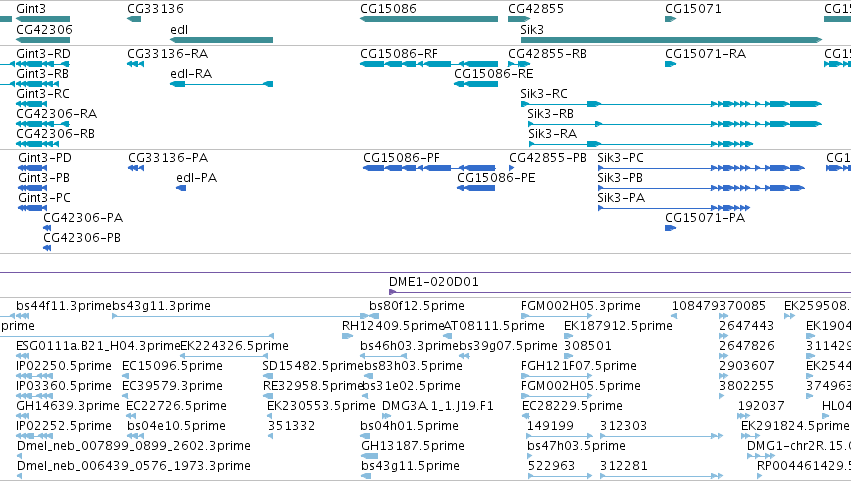The height and width of the screenshot is (481, 851).
Task: Click the bs39g07.5prime EST label
Action: [509, 346]
